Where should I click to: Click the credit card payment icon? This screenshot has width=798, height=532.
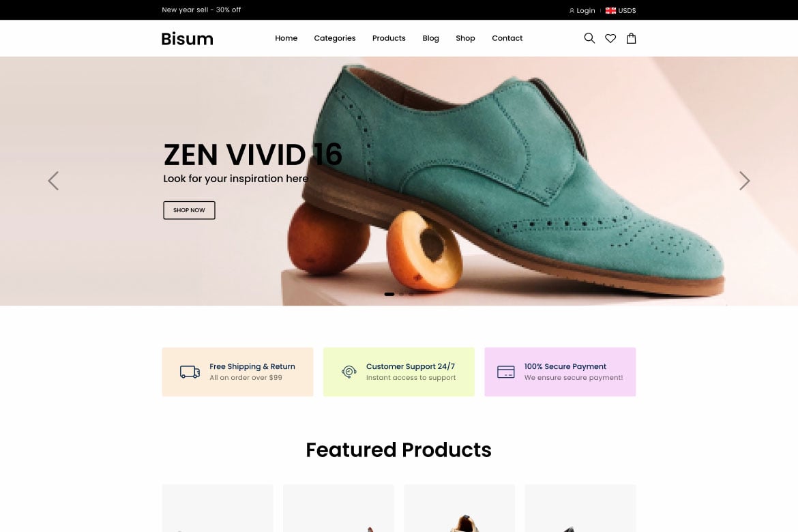tap(505, 372)
